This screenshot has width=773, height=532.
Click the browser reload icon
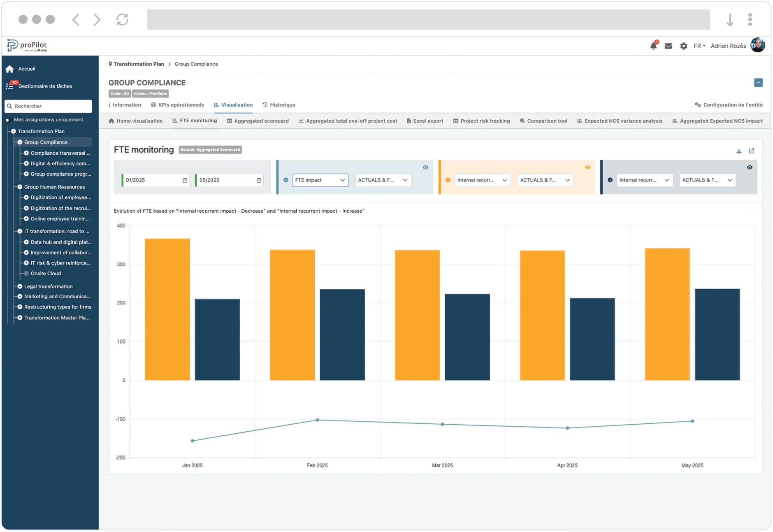pyautogui.click(x=122, y=19)
